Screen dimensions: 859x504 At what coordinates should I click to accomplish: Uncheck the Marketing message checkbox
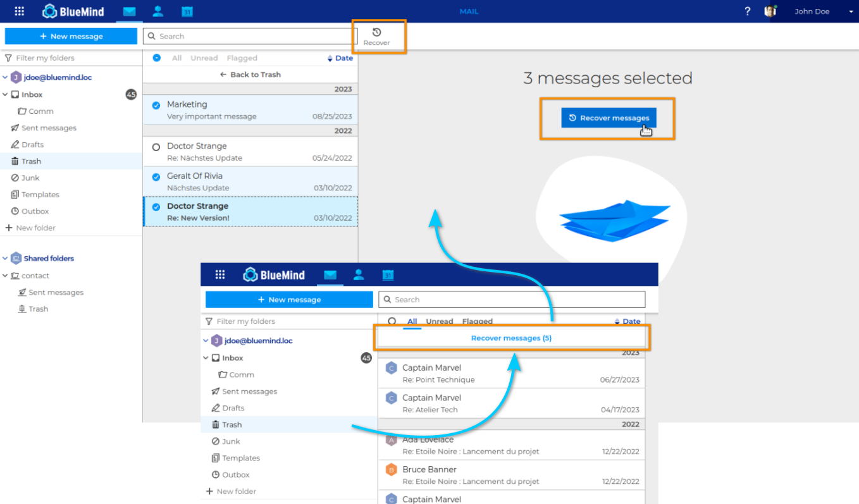pyautogui.click(x=156, y=105)
